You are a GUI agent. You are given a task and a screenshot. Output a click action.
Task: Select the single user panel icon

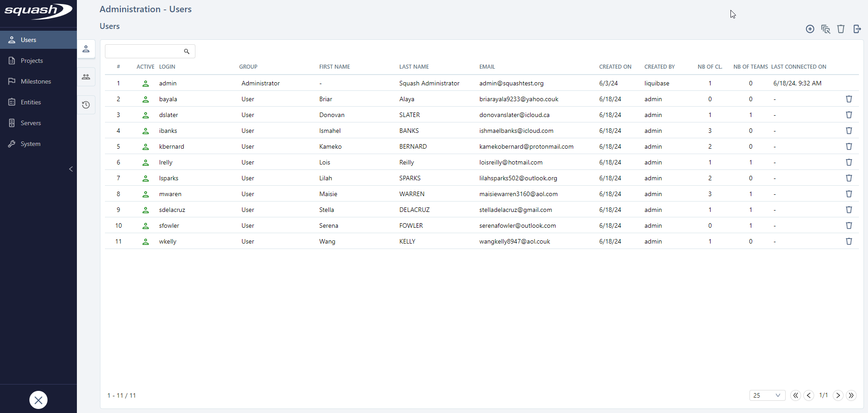click(86, 49)
